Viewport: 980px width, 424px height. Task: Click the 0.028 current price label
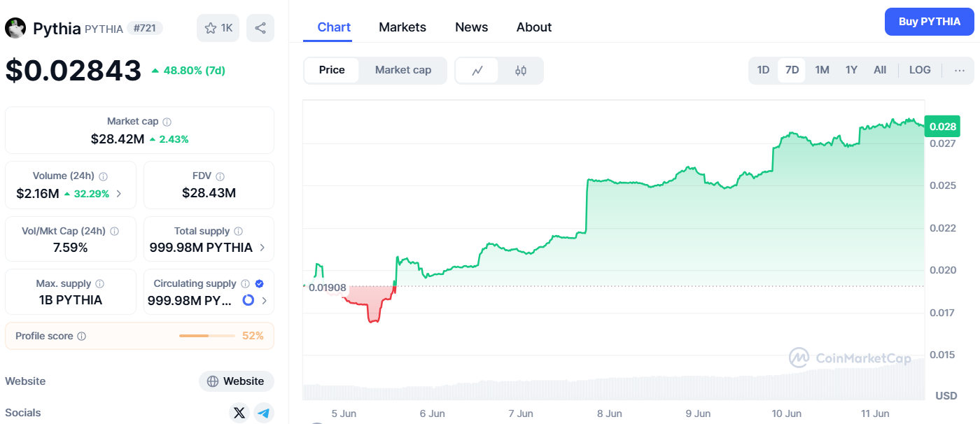pos(941,127)
